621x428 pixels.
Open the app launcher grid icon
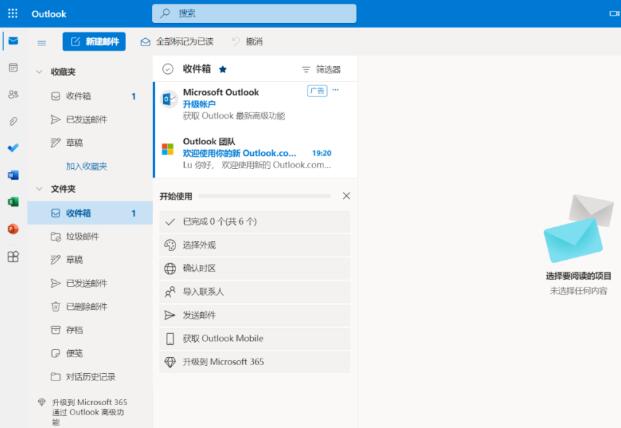tap(13, 13)
